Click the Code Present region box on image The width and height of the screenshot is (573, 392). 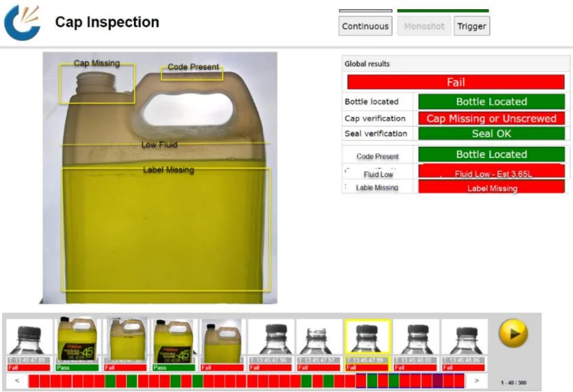[x=192, y=73]
